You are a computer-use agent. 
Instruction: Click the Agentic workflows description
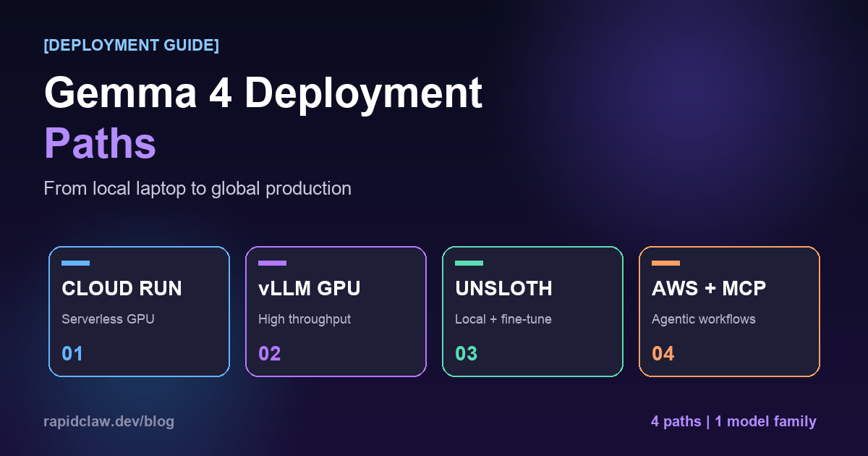[704, 319]
